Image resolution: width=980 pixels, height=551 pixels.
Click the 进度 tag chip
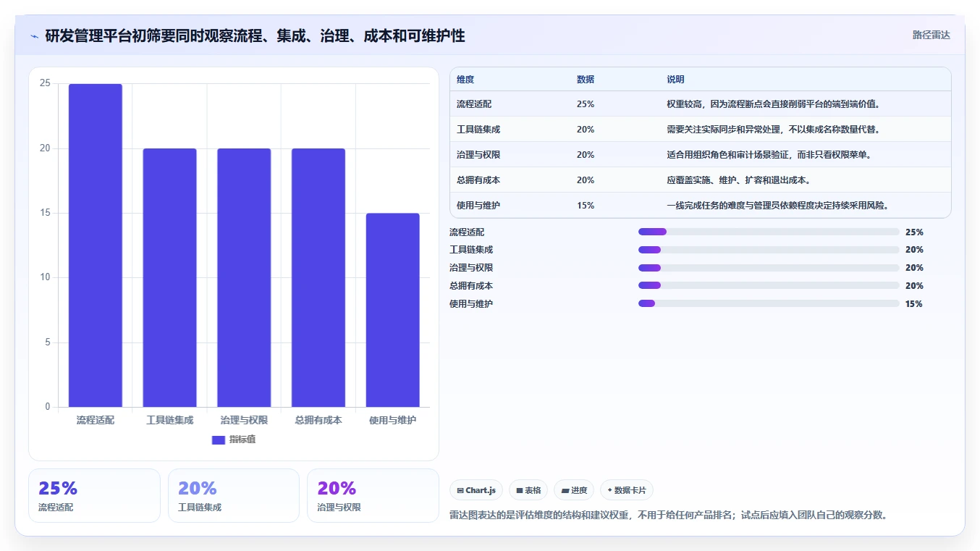[x=574, y=490]
